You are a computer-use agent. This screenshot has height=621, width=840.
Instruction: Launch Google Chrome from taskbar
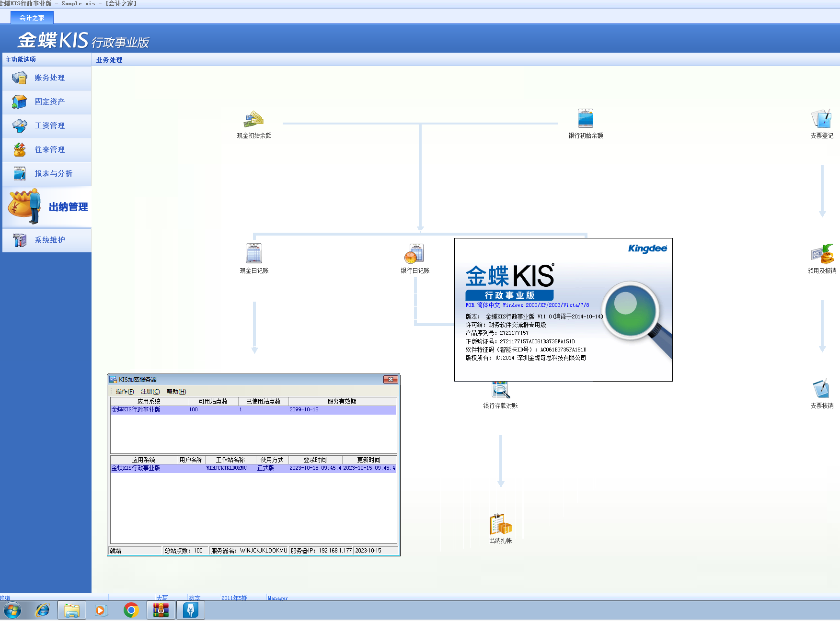[131, 610]
